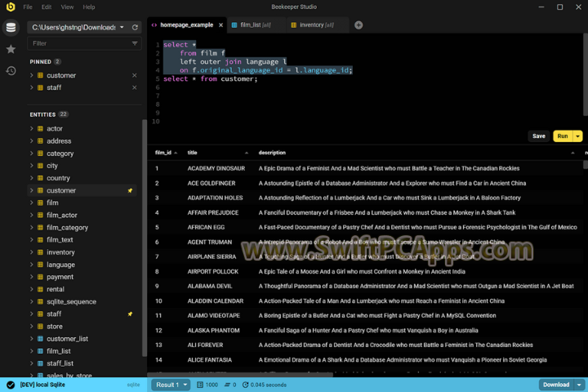Click the affected rows icon showing 0
This screenshot has width=588, height=392.
[227, 385]
